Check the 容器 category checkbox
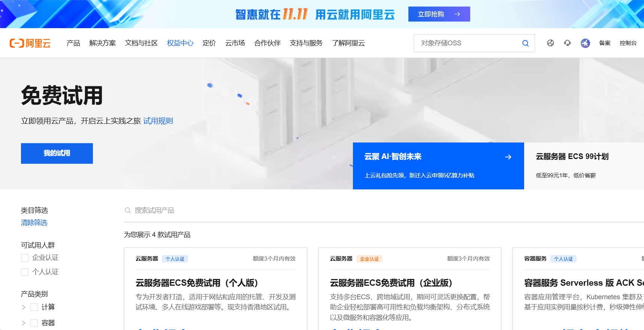 pyautogui.click(x=34, y=323)
